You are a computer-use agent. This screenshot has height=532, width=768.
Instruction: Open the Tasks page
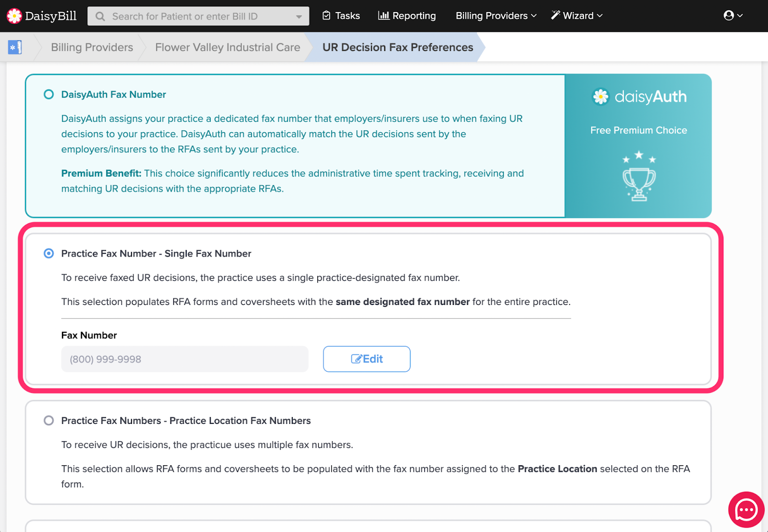pyautogui.click(x=341, y=16)
